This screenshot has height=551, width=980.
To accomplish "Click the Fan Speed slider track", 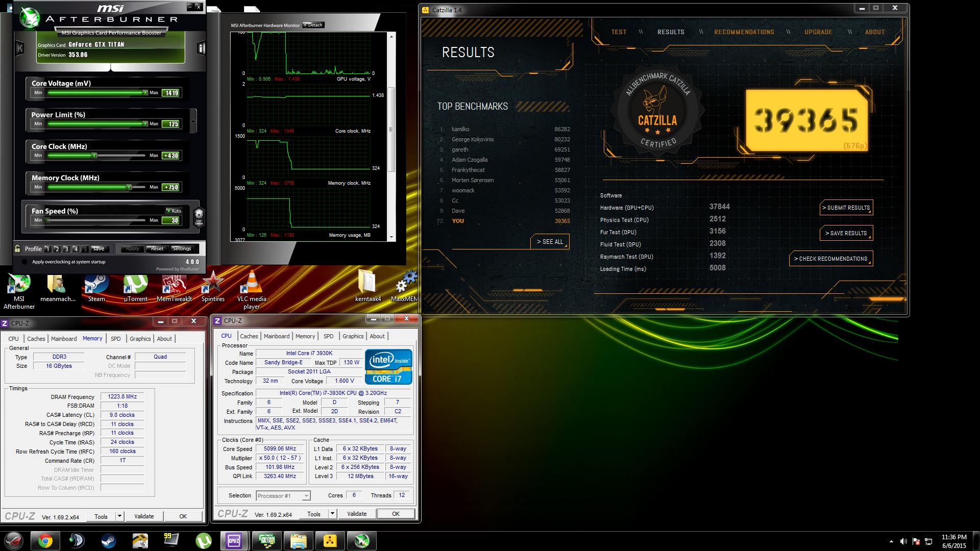I will point(96,220).
